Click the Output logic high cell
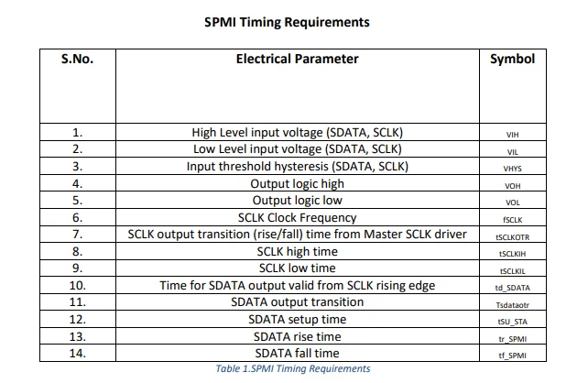The image size is (588, 383). 298,183
